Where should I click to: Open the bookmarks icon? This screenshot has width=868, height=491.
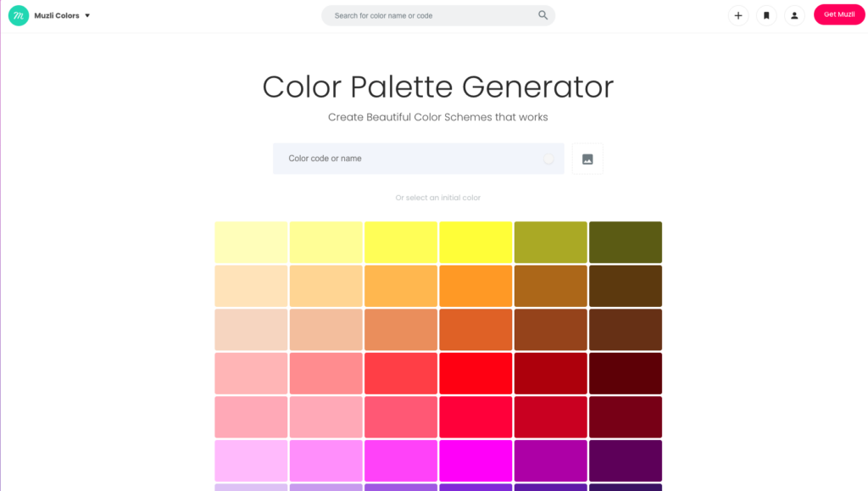click(x=766, y=15)
